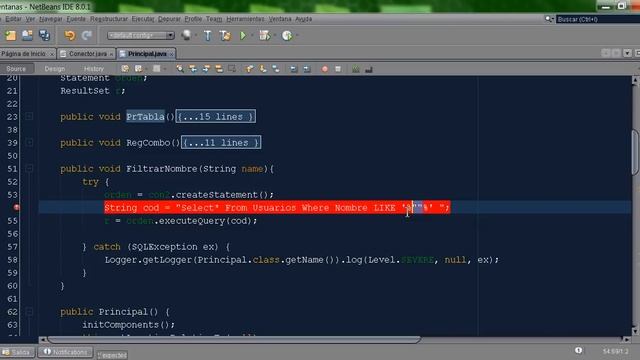Image resolution: width=640 pixels, height=360 pixels.
Task: Stop Macro Recording square icon
Action: pyautogui.click(x=338, y=69)
